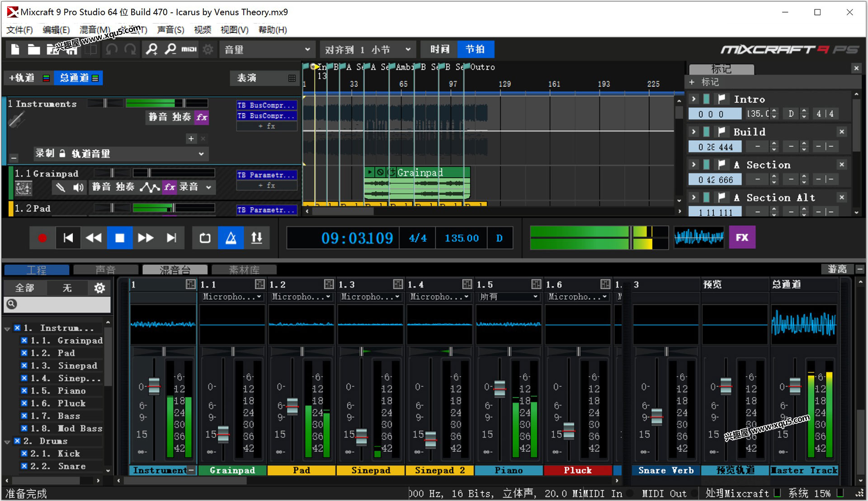This screenshot has height=501, width=868.
Task: Mute the Instruments track (静音)
Action: [x=158, y=118]
